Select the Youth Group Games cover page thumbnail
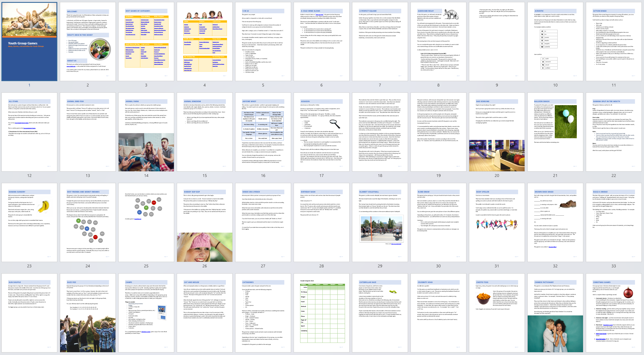Viewport: 644px width, 355px height. (29, 42)
